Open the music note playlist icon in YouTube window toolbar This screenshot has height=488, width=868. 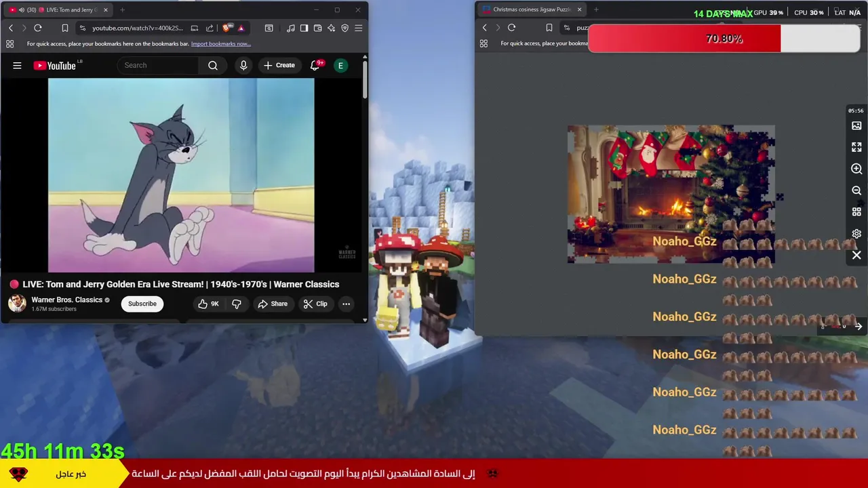[291, 28]
